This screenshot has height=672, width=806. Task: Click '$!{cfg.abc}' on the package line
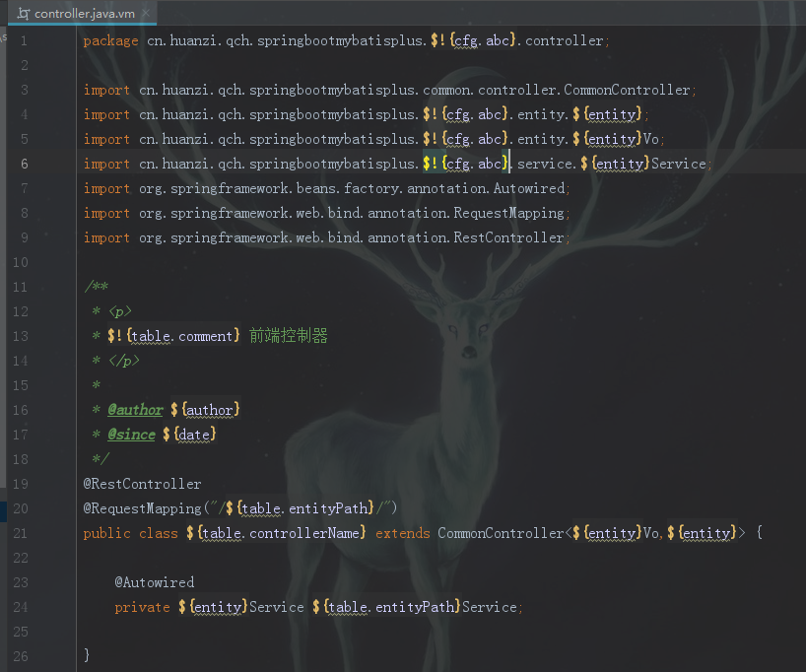[473, 40]
